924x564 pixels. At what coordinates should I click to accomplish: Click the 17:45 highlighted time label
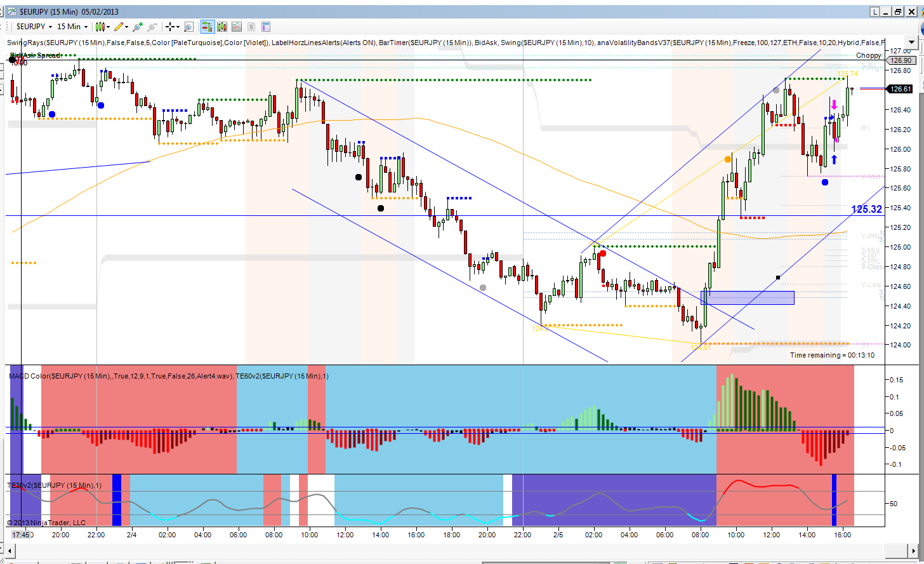point(21,535)
